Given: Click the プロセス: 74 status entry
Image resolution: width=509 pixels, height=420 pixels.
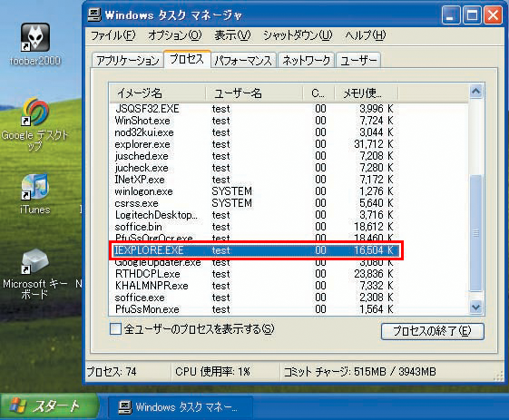Looking at the screenshot, I should tap(112, 371).
